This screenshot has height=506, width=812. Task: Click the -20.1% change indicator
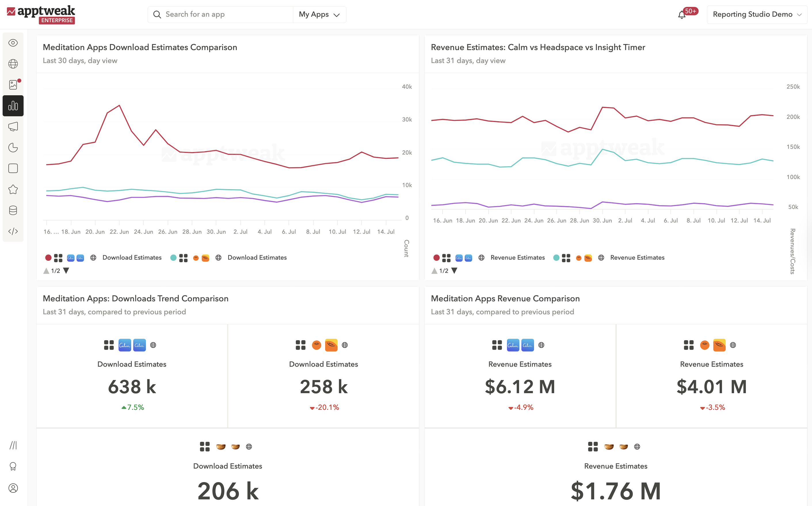(x=324, y=407)
